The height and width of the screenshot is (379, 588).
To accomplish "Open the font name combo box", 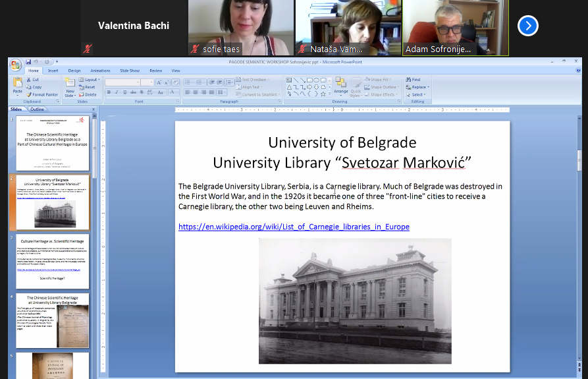I will 122,82.
